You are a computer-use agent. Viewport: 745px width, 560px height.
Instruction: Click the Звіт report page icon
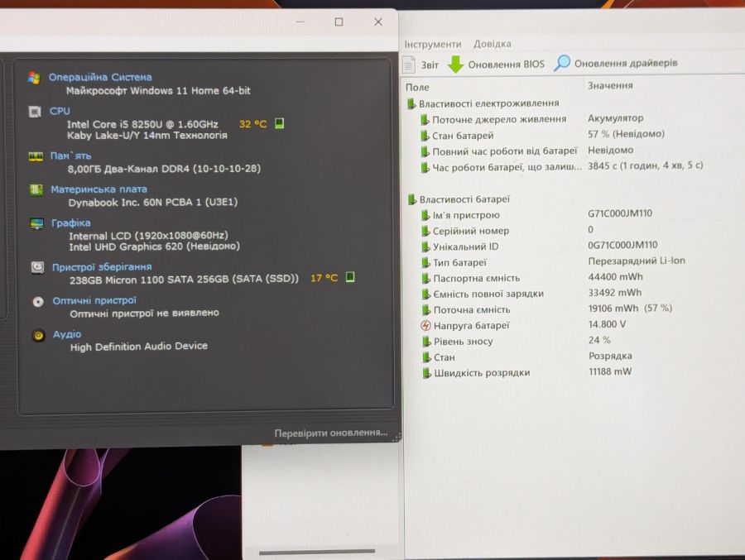(x=409, y=65)
